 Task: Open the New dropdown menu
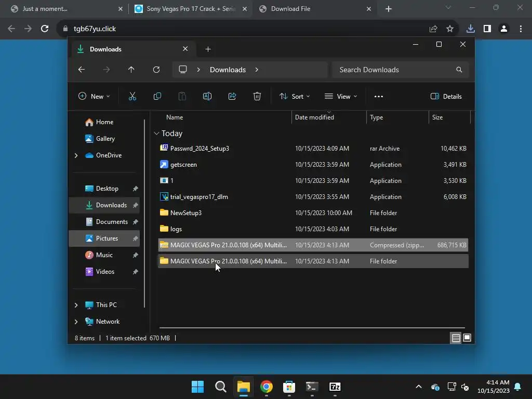pyautogui.click(x=94, y=96)
